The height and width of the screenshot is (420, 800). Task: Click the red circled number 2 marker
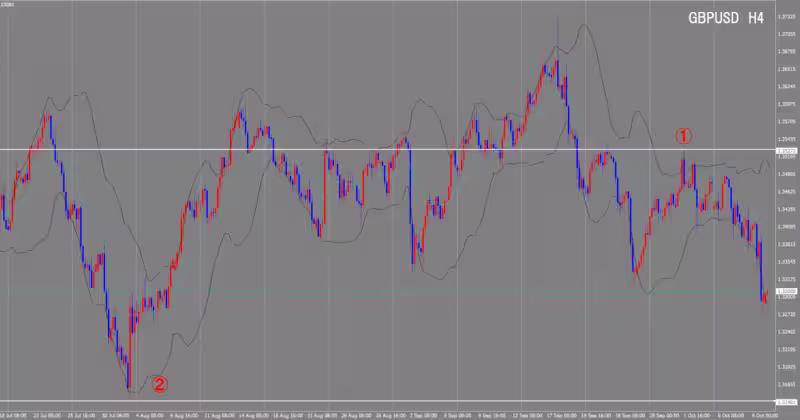point(159,382)
